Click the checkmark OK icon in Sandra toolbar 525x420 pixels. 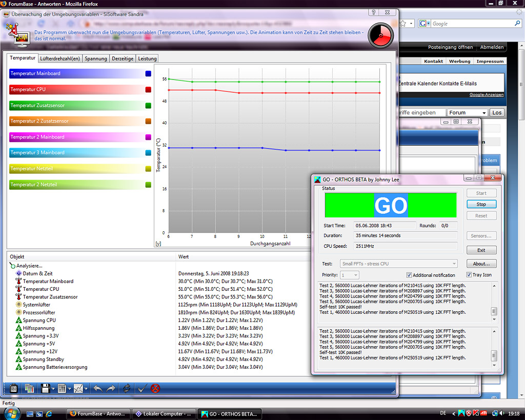(142, 389)
